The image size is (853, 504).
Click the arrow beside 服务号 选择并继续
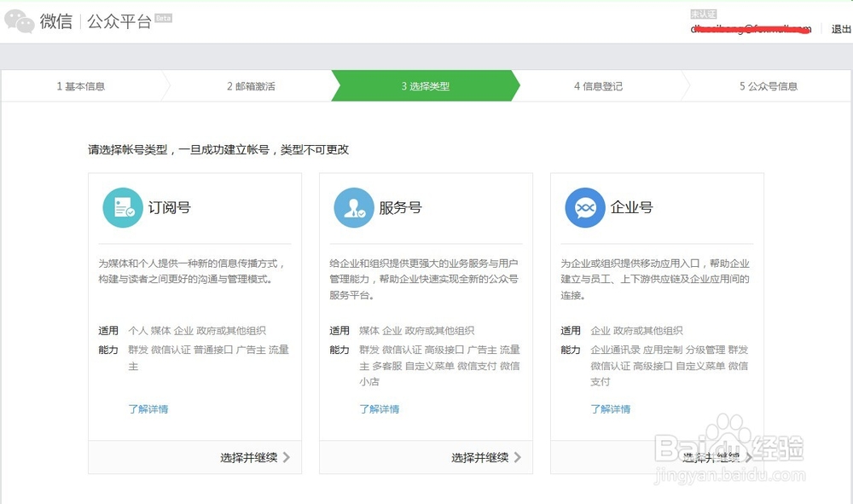pyautogui.click(x=518, y=457)
